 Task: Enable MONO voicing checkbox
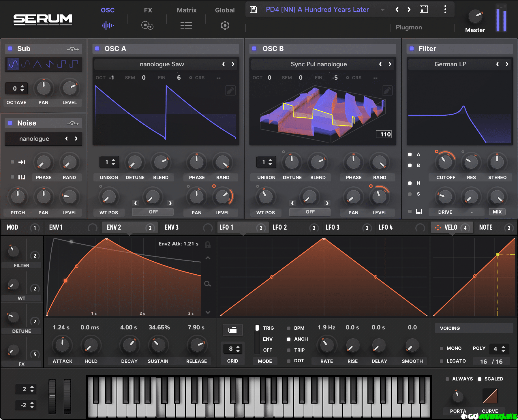442,348
